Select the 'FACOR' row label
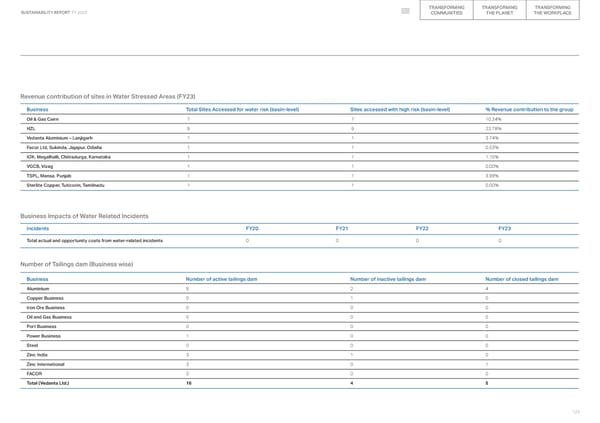The width and height of the screenshot is (600, 423). tap(34, 374)
